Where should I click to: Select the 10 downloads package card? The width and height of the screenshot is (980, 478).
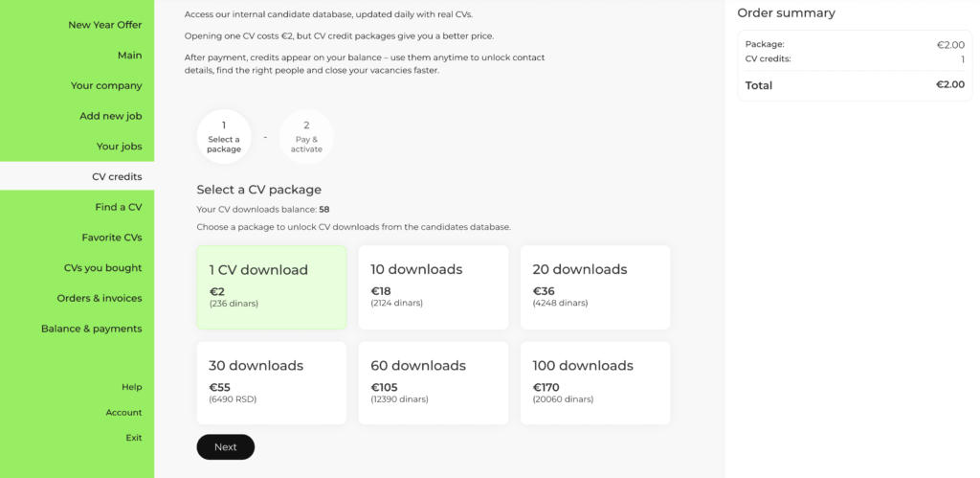pos(434,287)
